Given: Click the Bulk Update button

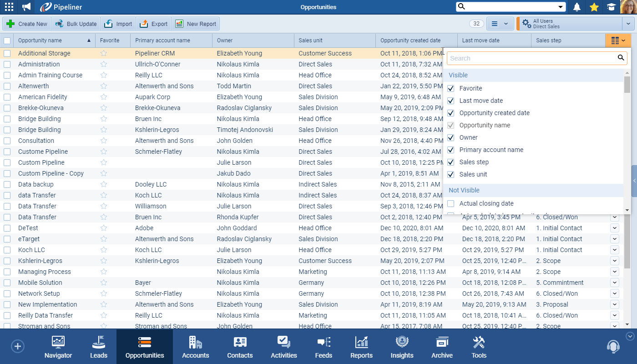Looking at the screenshot, I should pyautogui.click(x=76, y=24).
